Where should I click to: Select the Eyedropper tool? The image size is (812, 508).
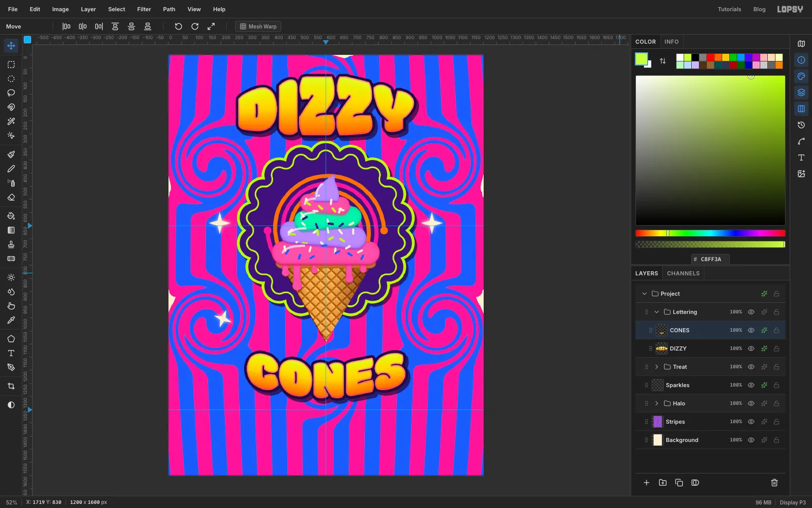click(11, 320)
